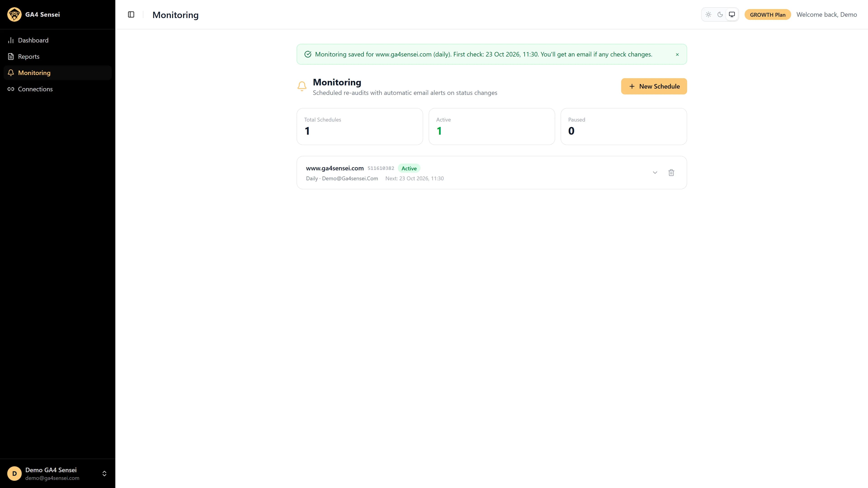Click the www.ga4sensei.com schedule title
Viewport: 868px width, 488px height.
tap(335, 168)
